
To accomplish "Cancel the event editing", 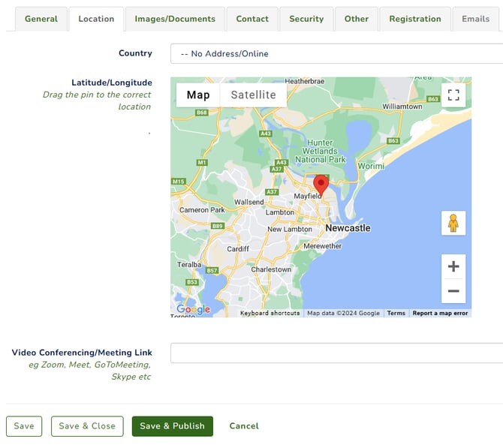I will pyautogui.click(x=244, y=426).
